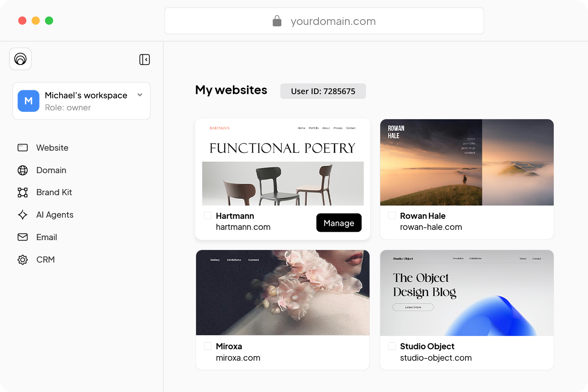Viewport: 588px width, 392px height.
Task: Collapse the sidebar panel
Action: point(145,60)
